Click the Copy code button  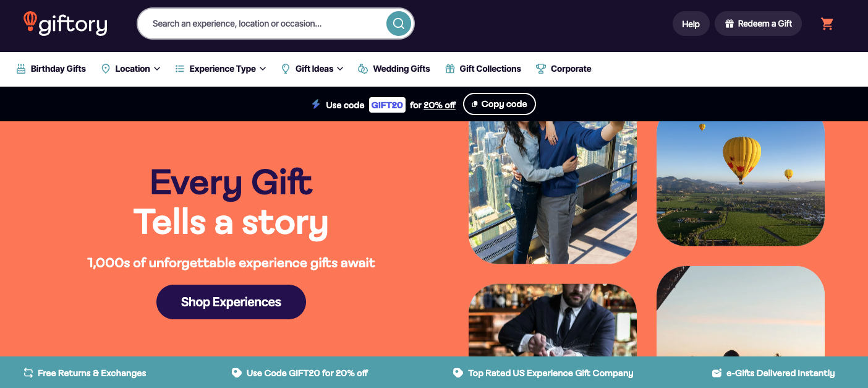pyautogui.click(x=500, y=104)
